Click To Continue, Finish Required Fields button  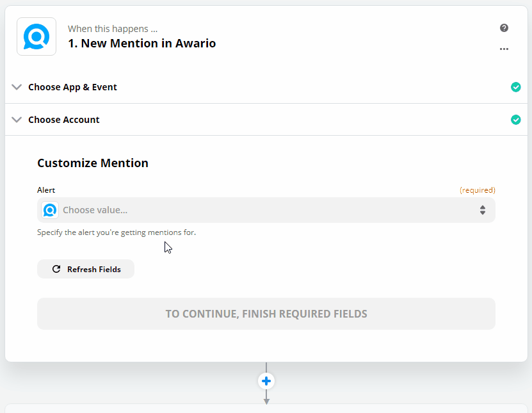(x=266, y=314)
